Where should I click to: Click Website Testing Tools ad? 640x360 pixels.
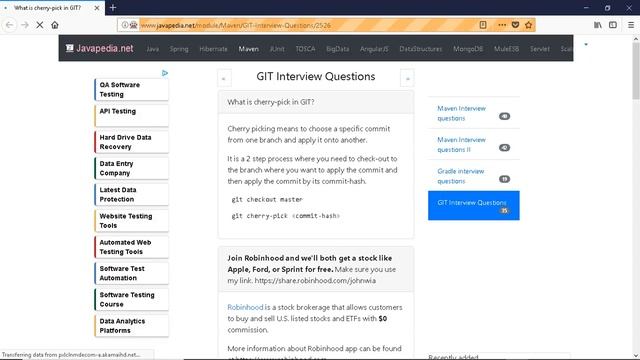tap(131, 220)
